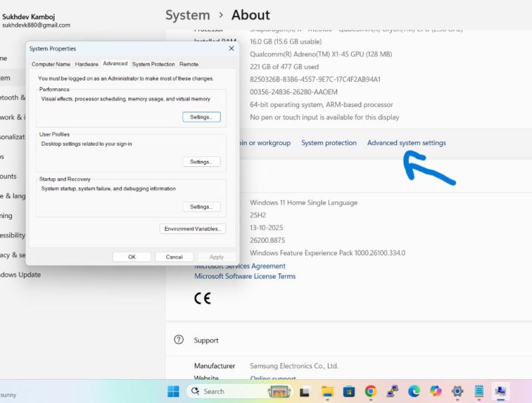Open Notepad from the taskbar
Viewport: 532px width, 403px height.
pyautogui.click(x=478, y=392)
